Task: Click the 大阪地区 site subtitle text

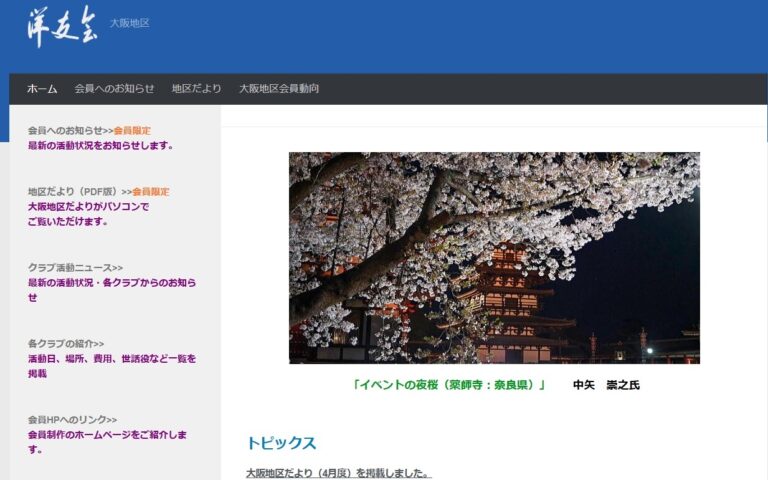Action: 129,23
